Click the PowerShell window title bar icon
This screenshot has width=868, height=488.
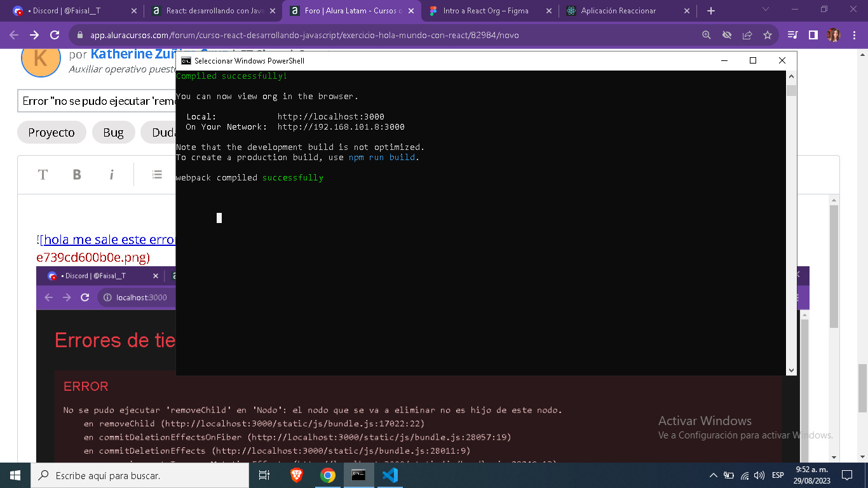[x=186, y=61]
